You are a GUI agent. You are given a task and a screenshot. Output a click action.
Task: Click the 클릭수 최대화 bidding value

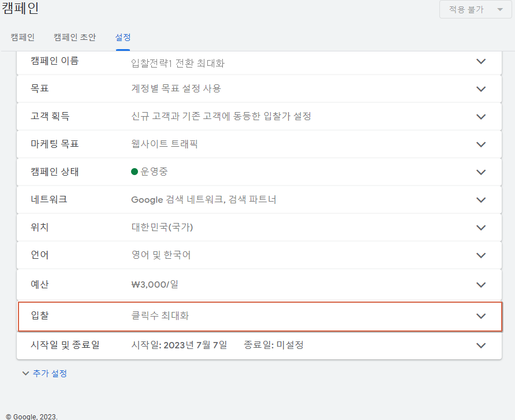tap(160, 316)
